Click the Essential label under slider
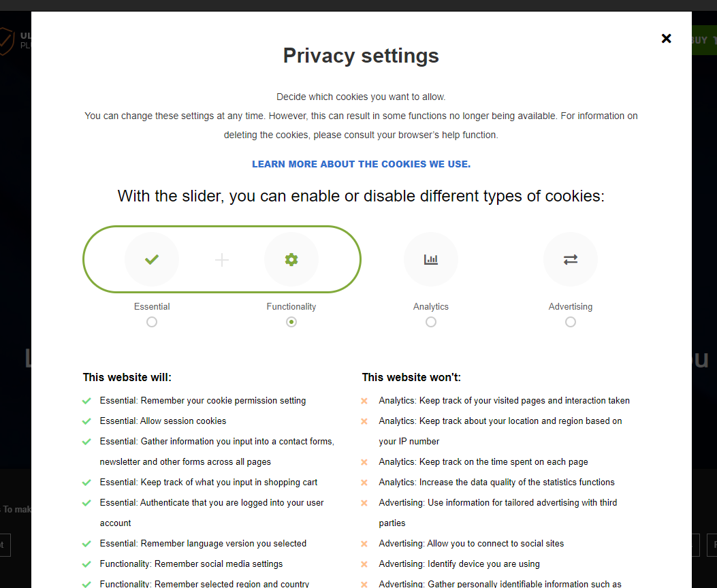This screenshot has width=717, height=588. tap(152, 307)
